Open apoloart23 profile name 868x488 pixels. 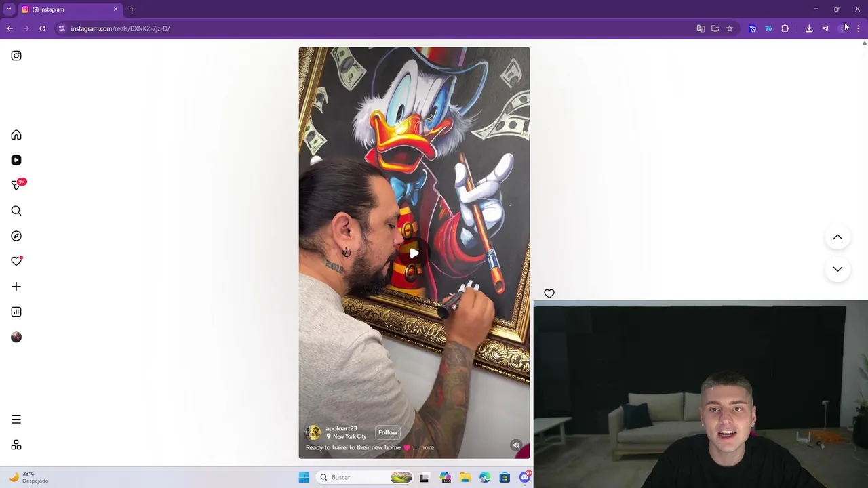pos(341,428)
